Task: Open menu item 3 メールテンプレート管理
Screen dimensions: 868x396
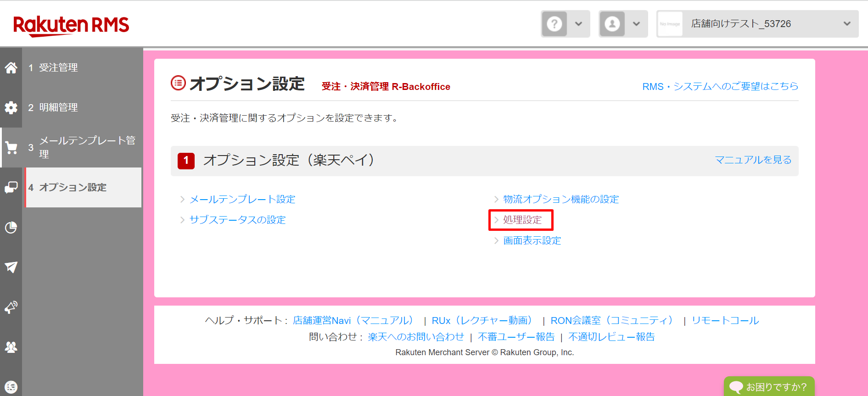Action: (x=83, y=147)
